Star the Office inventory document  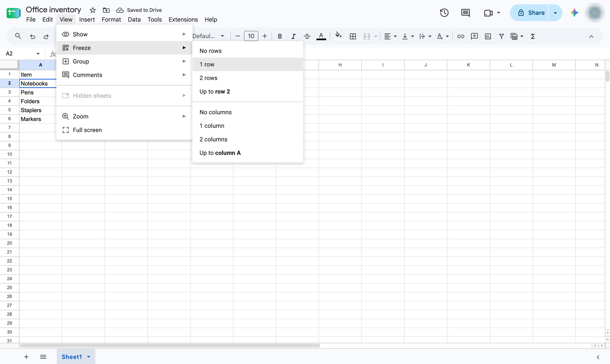(x=93, y=10)
